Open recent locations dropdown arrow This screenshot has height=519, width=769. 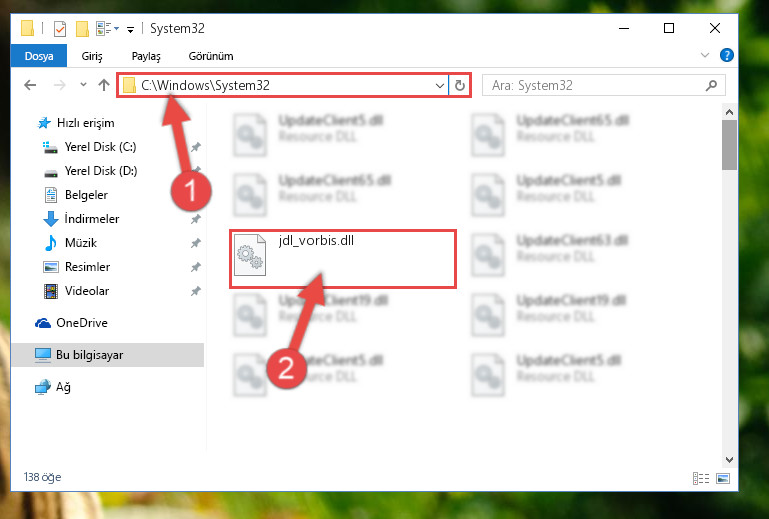point(83,85)
